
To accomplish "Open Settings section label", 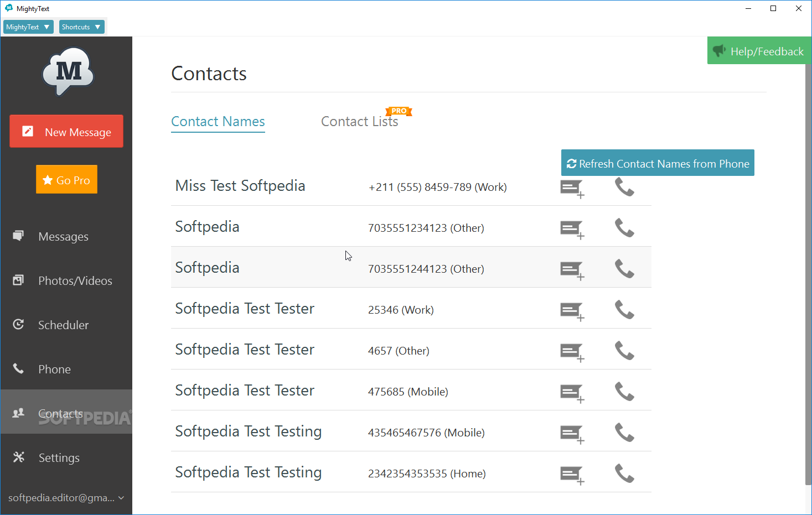I will [x=59, y=458].
